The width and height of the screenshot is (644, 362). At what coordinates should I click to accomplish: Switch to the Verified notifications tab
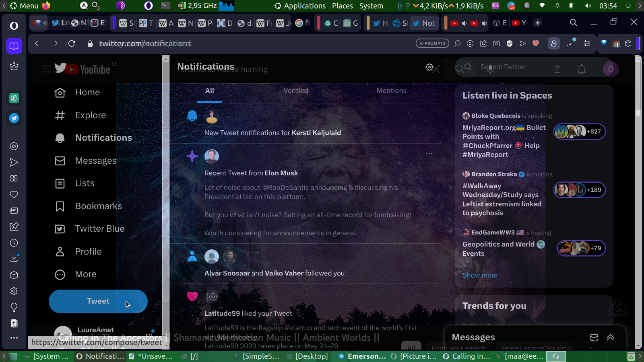point(296,91)
